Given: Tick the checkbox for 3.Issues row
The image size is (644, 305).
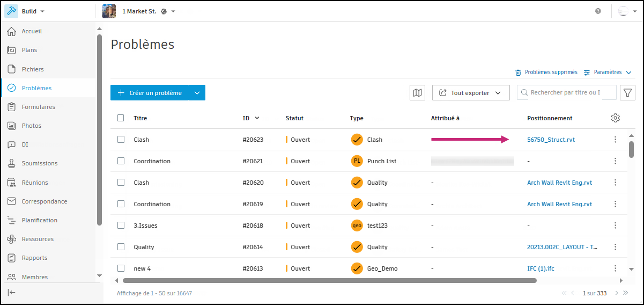Looking at the screenshot, I should point(121,226).
